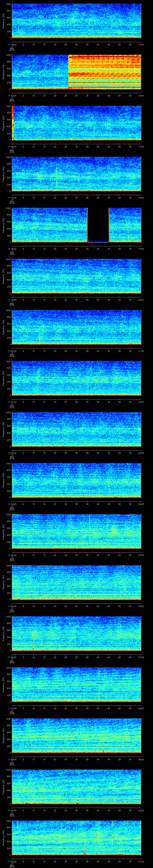Click the 11:15:00 start time label
Image resolution: width=153 pixels, height=868 pixels.
(x=12, y=96)
